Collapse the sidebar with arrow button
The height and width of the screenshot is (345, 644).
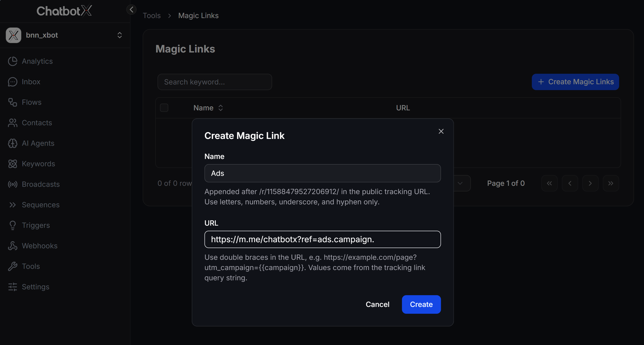[131, 10]
